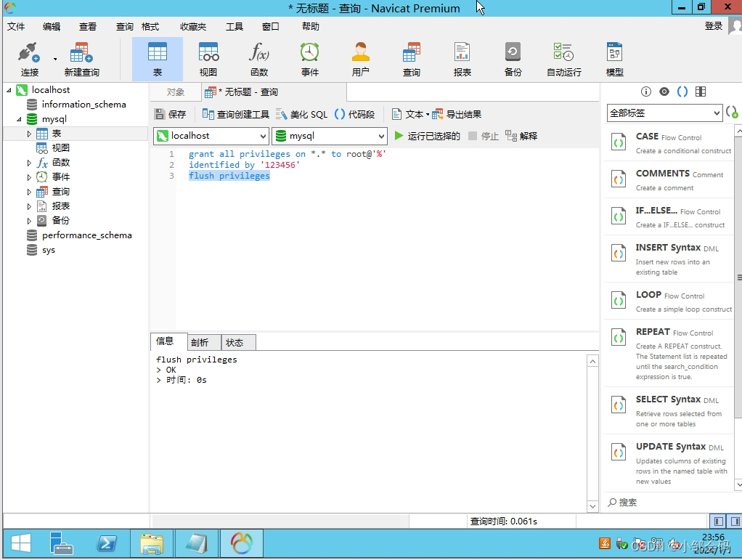The image size is (742, 560).
Task: Toggle left pane layout icon in status bar
Action: point(718,522)
